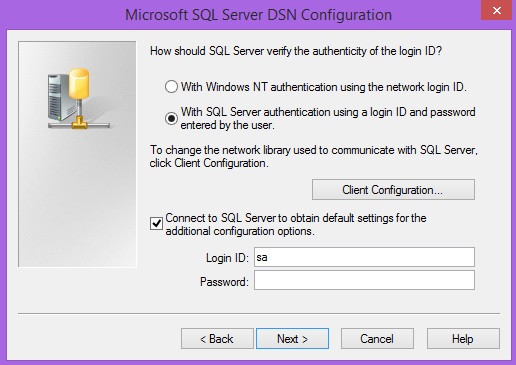Screen dimensions: 516x365
Task: Click the network library instruction text
Action: 314,156
